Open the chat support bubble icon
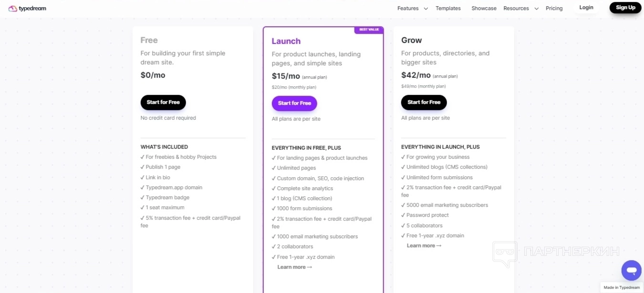This screenshot has width=644, height=293. (631, 271)
